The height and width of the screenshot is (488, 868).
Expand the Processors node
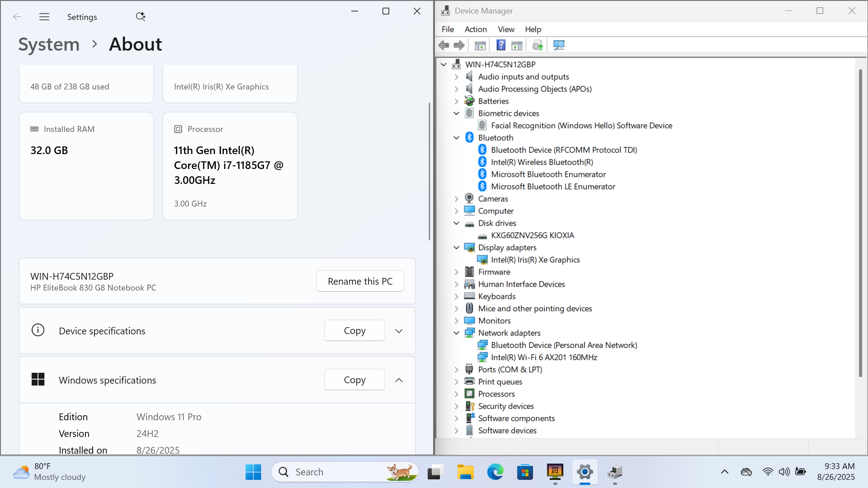456,394
